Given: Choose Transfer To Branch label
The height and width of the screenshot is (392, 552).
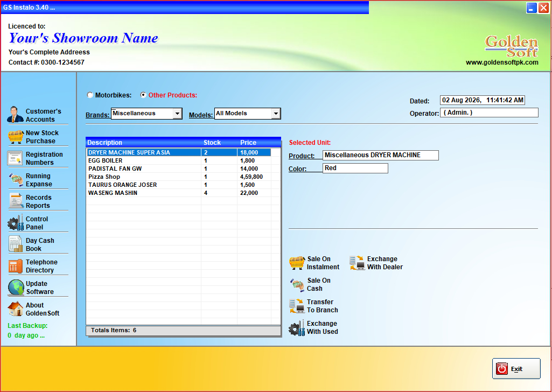Looking at the screenshot, I should click(322, 306).
